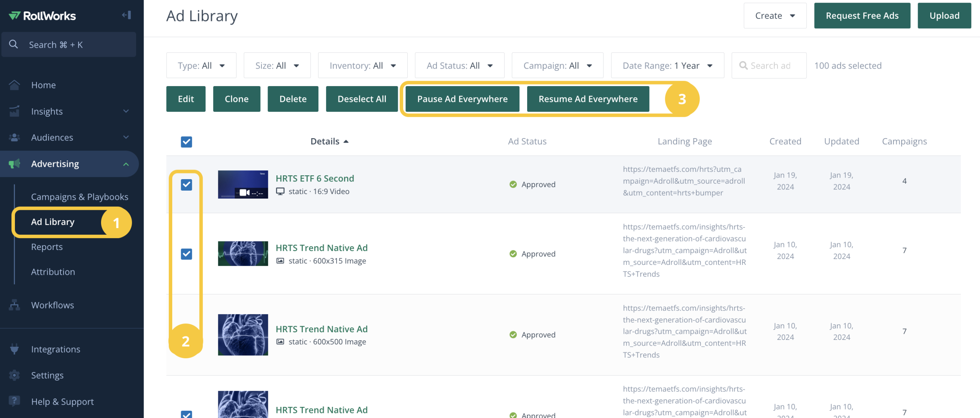Click the Audiences people icon
Viewport: 980px width, 418px height.
[15, 137]
